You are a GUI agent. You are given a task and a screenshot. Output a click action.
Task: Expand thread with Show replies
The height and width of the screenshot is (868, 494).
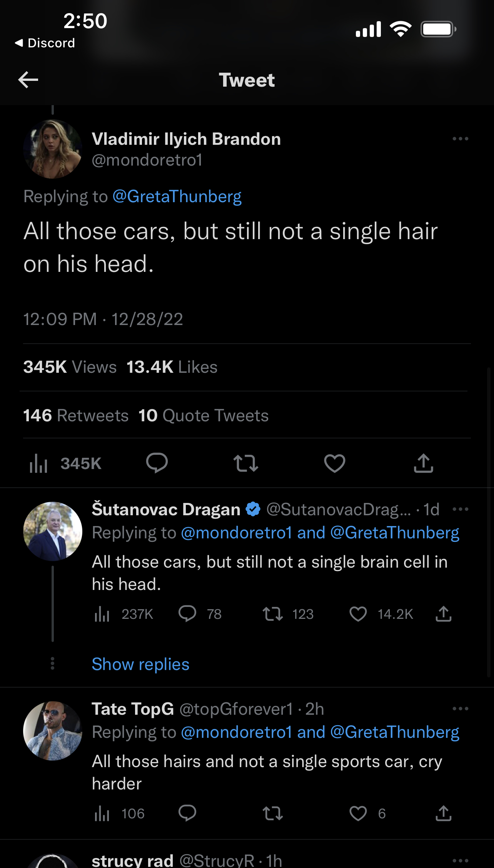(x=140, y=664)
